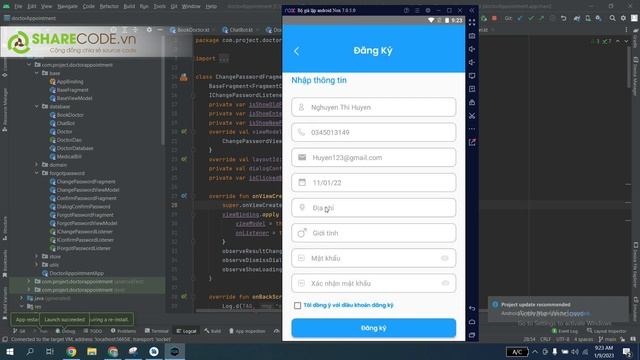Expand the domain folder in project tree
640x360 pixels.
pyautogui.click(x=37, y=164)
